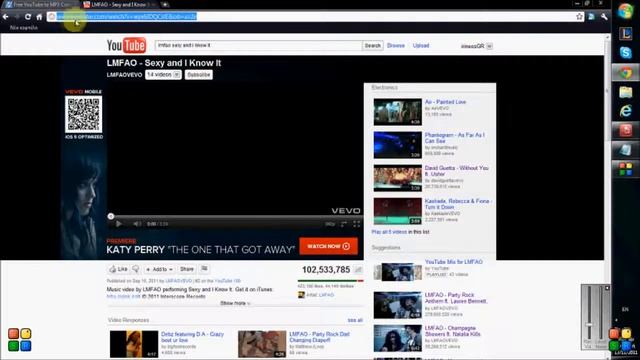Dislike the video with thumbs down
640x360 pixels.
pos(136,269)
